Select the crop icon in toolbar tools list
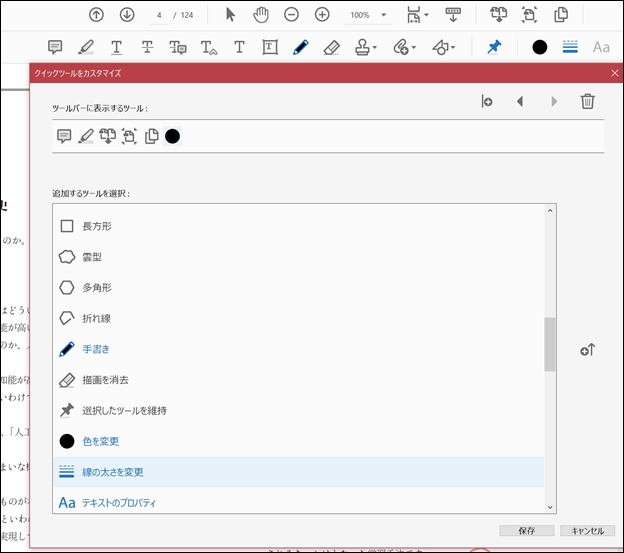 [129, 136]
